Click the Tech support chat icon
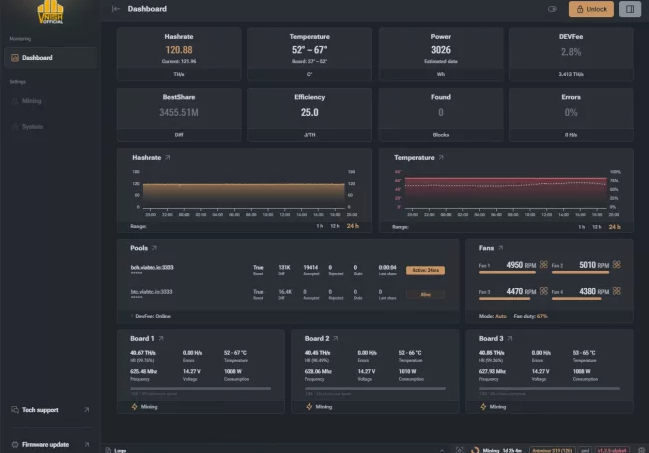 [15, 410]
